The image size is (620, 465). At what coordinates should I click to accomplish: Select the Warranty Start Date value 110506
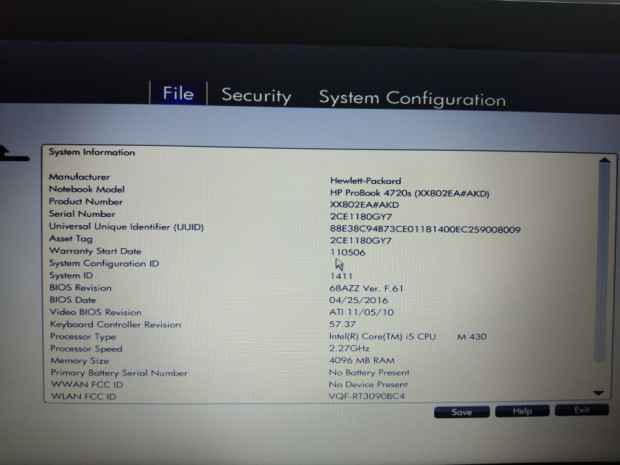(x=346, y=253)
